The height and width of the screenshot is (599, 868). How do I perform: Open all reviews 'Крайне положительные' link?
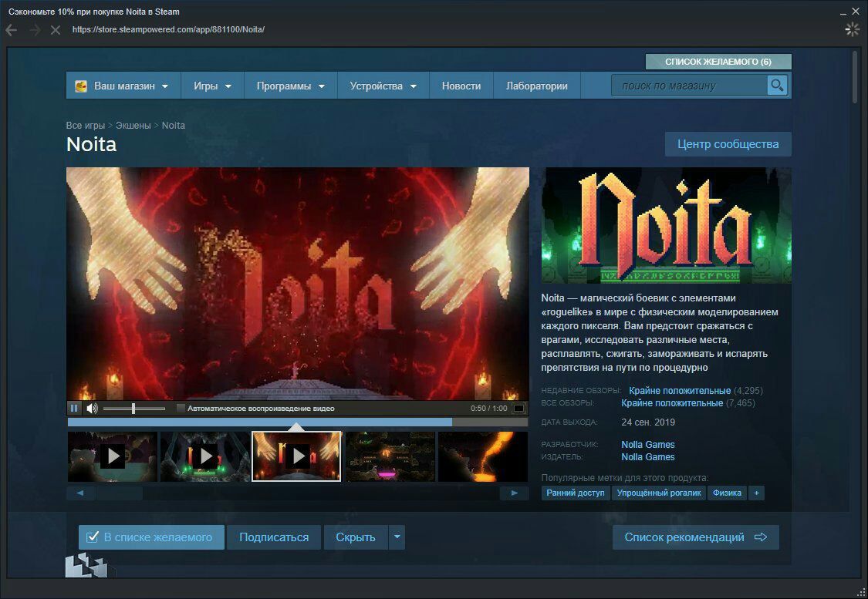[672, 403]
